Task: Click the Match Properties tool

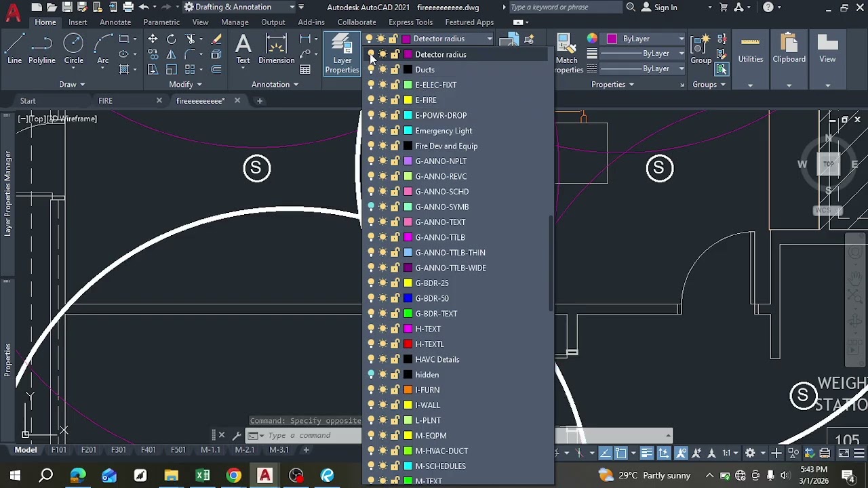Action: 567,54
